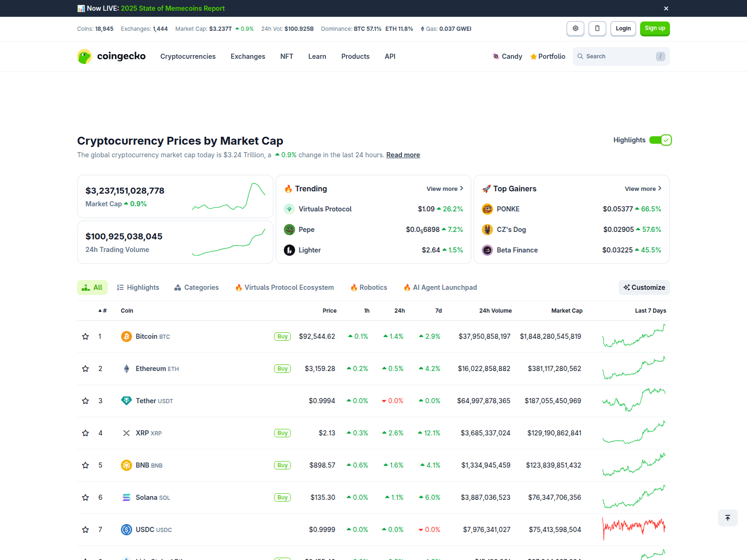This screenshot has width=747, height=560.
Task: Click the Customize sparkle icon
Action: click(x=627, y=287)
